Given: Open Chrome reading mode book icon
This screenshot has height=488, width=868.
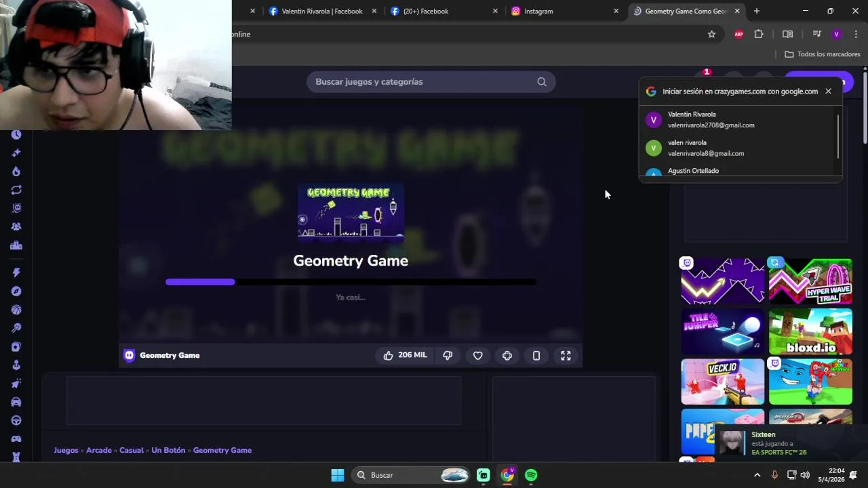Looking at the screenshot, I should coord(787,35).
